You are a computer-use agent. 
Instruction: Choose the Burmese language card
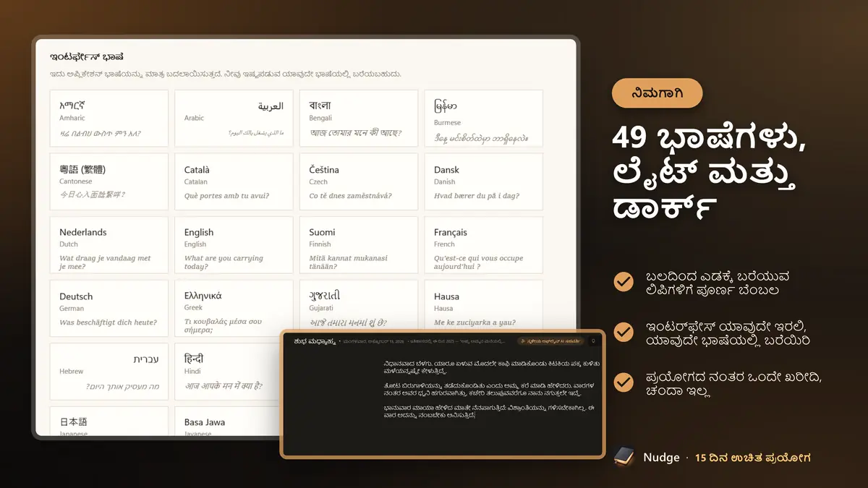[x=483, y=119]
